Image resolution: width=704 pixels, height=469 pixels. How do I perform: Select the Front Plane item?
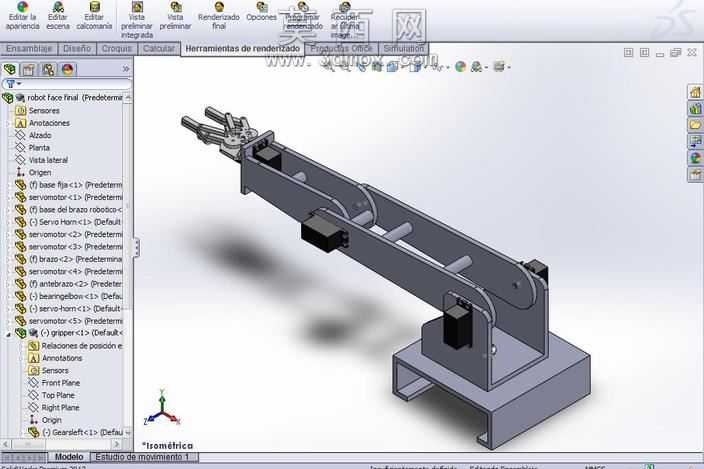(x=54, y=383)
